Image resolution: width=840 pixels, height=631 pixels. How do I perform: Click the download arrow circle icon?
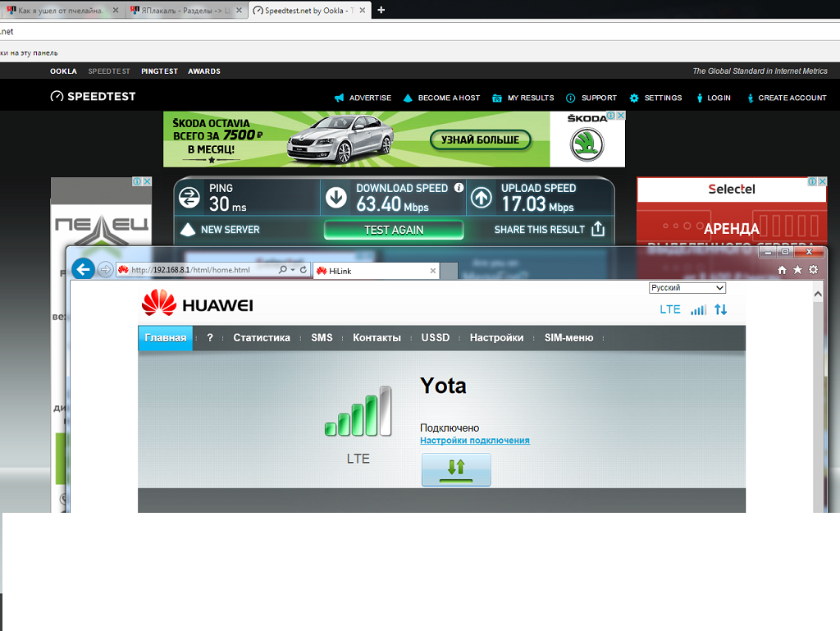(336, 198)
